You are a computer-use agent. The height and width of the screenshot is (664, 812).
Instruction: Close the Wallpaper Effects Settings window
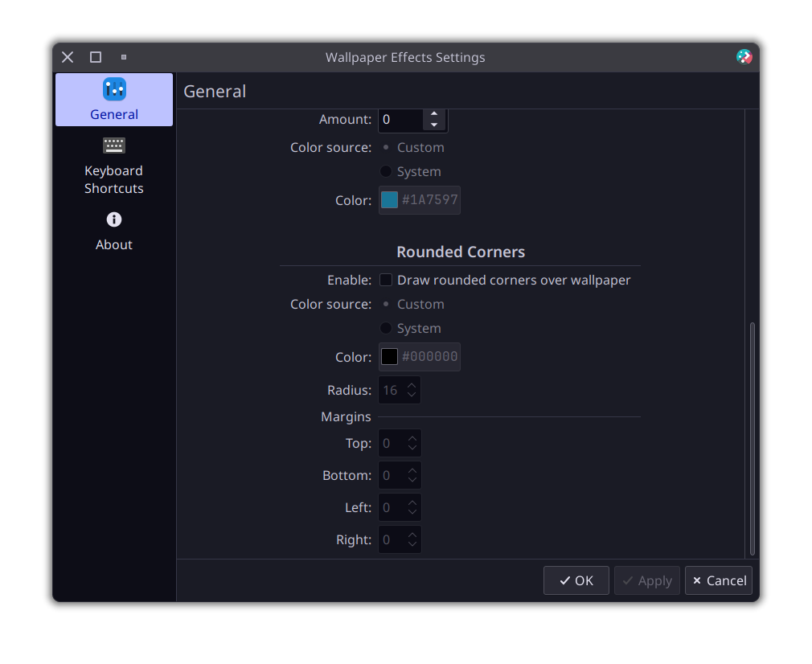pos(68,57)
